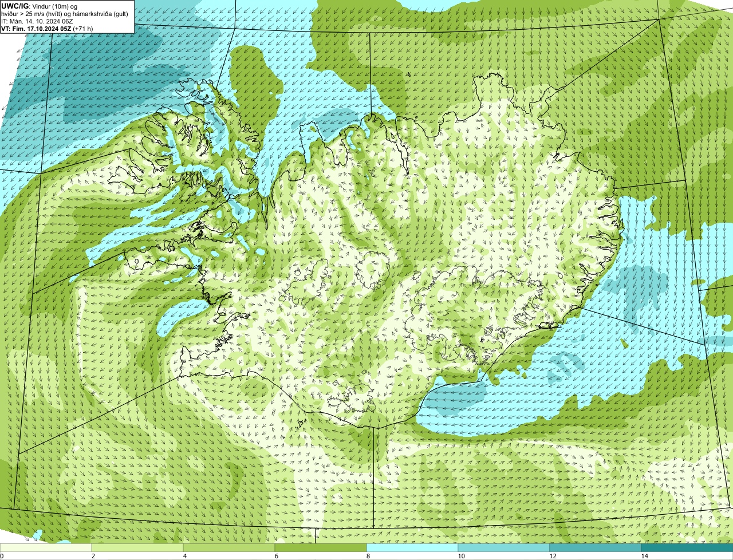Click the scale label '10'
The width and height of the screenshot is (733, 560).
pyautogui.click(x=461, y=556)
